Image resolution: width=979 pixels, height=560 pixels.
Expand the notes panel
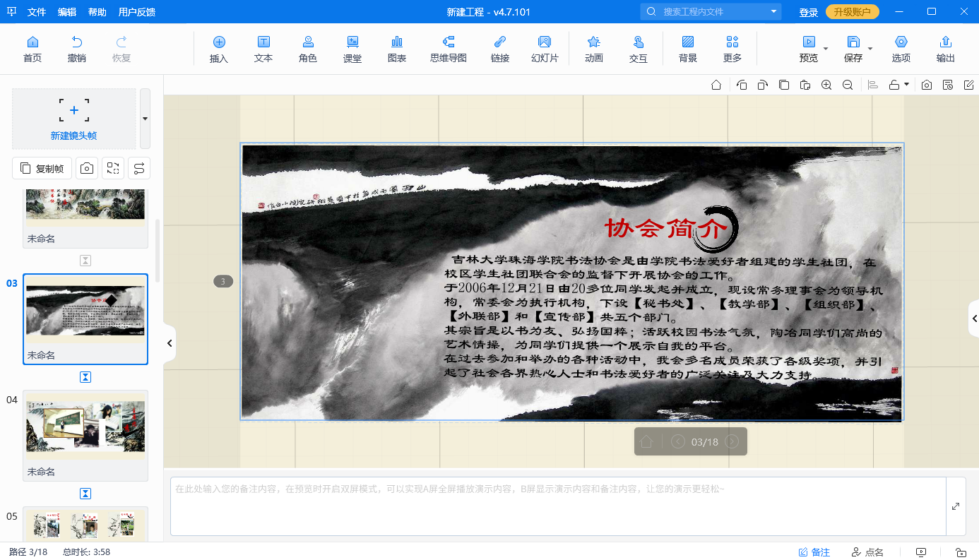[956, 506]
